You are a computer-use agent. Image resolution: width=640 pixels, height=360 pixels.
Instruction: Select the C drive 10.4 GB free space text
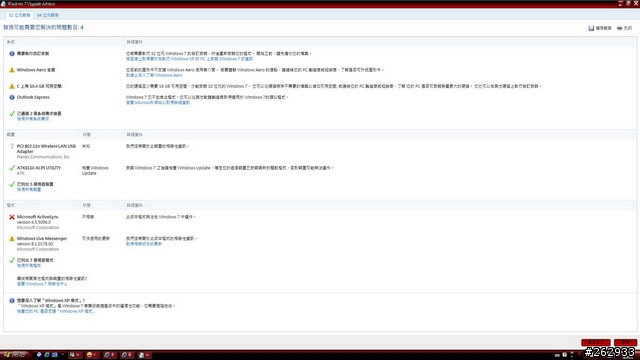point(40,86)
